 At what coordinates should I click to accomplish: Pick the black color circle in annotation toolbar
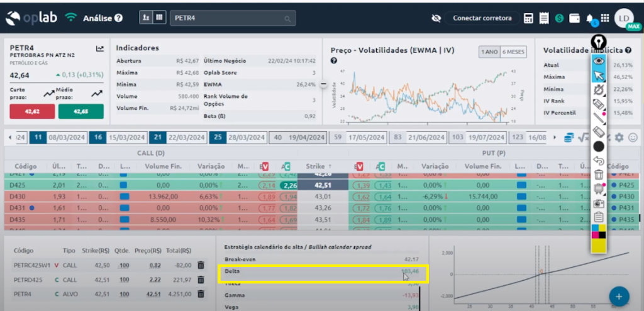[599, 146]
